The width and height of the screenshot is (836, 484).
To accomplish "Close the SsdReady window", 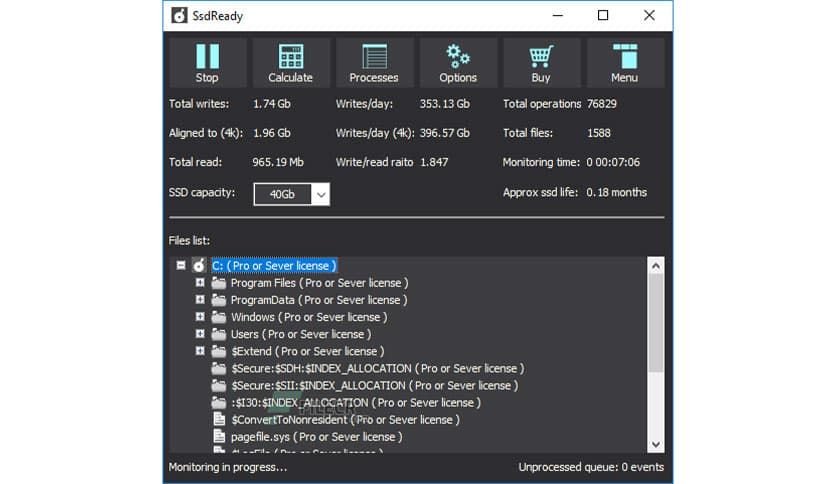I will click(649, 15).
